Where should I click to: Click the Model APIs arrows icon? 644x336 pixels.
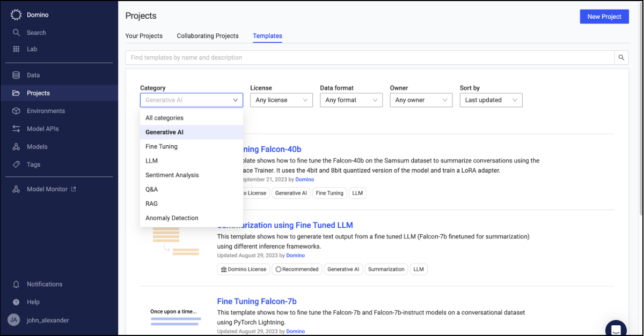17,129
